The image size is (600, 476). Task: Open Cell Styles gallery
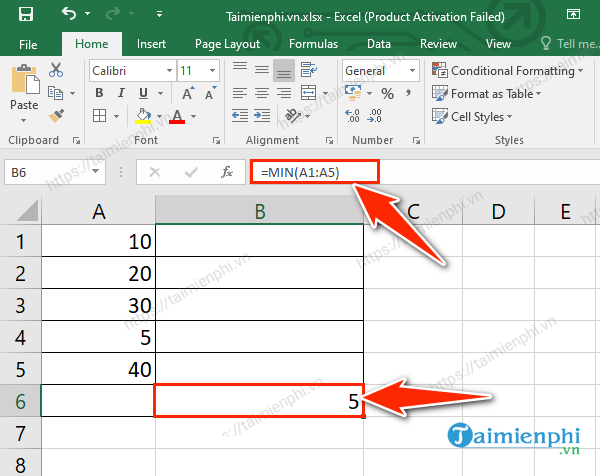pos(472,116)
